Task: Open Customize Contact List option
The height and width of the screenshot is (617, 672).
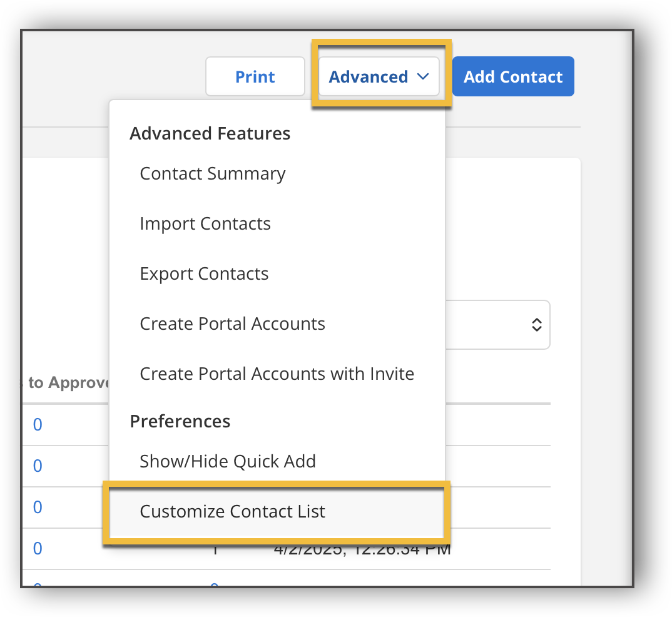Action: (277, 512)
